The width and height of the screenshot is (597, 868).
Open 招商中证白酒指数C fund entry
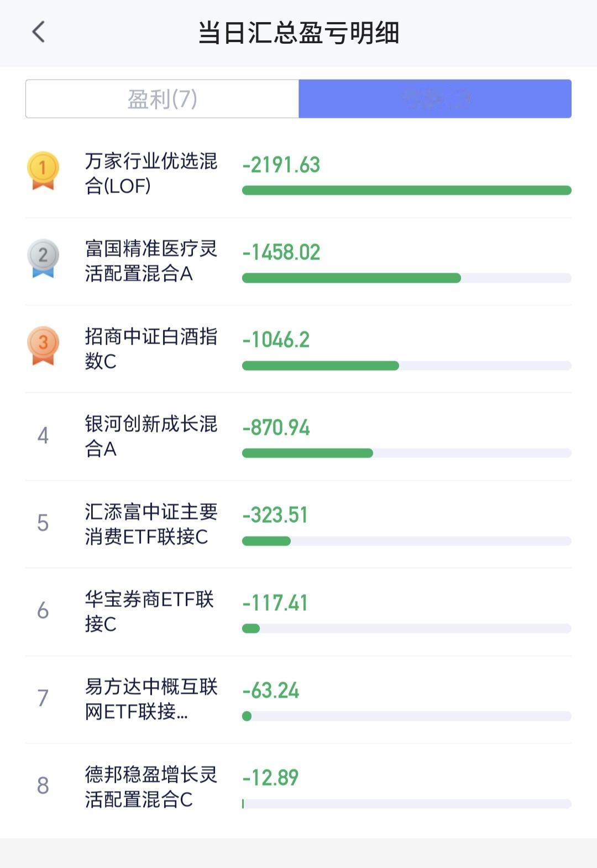[298, 349]
